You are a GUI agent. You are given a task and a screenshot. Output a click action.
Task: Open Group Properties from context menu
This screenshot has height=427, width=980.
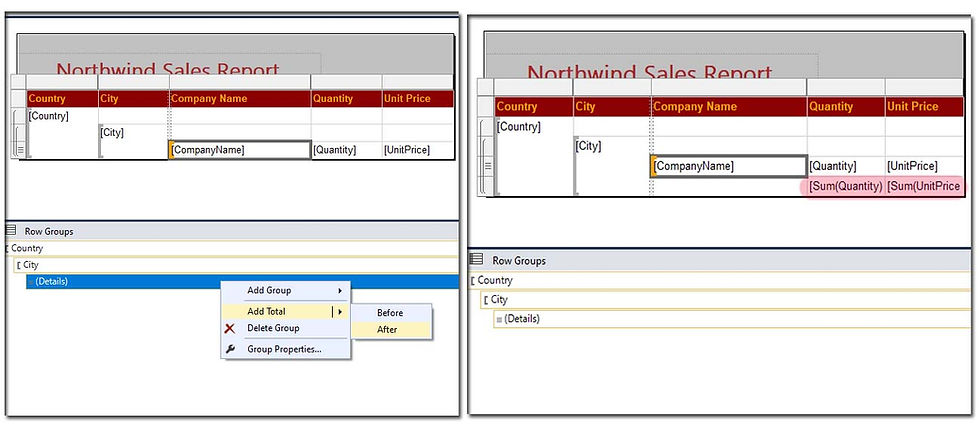click(286, 349)
